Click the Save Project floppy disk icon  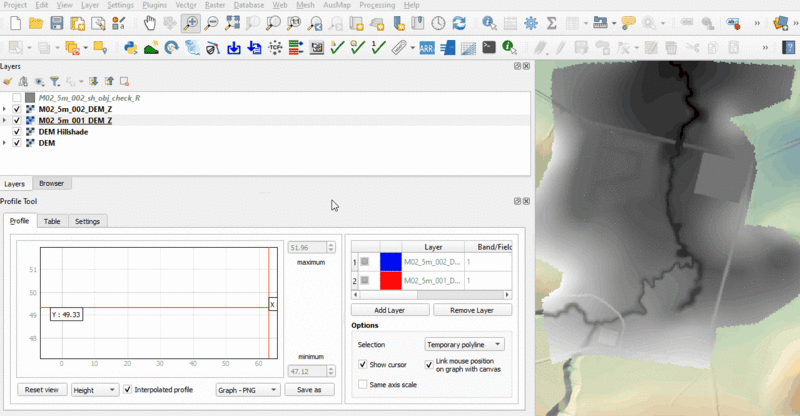click(56, 22)
